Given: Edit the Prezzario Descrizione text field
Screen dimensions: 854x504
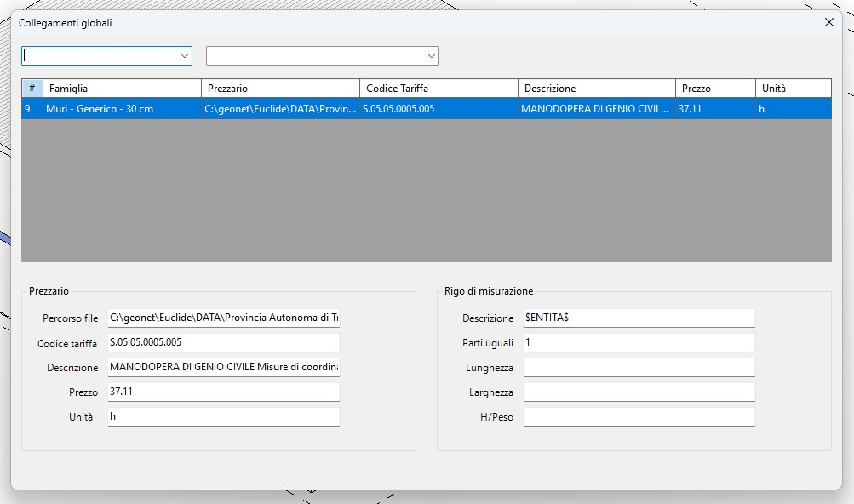Looking at the screenshot, I should click(223, 368).
